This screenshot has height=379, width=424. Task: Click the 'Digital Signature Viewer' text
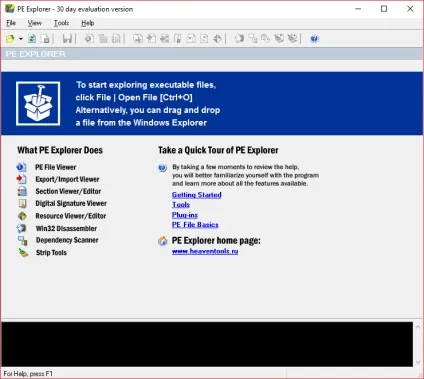(71, 203)
